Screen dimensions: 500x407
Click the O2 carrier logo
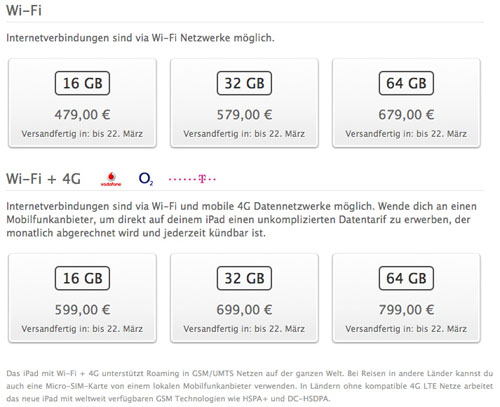[x=146, y=179]
